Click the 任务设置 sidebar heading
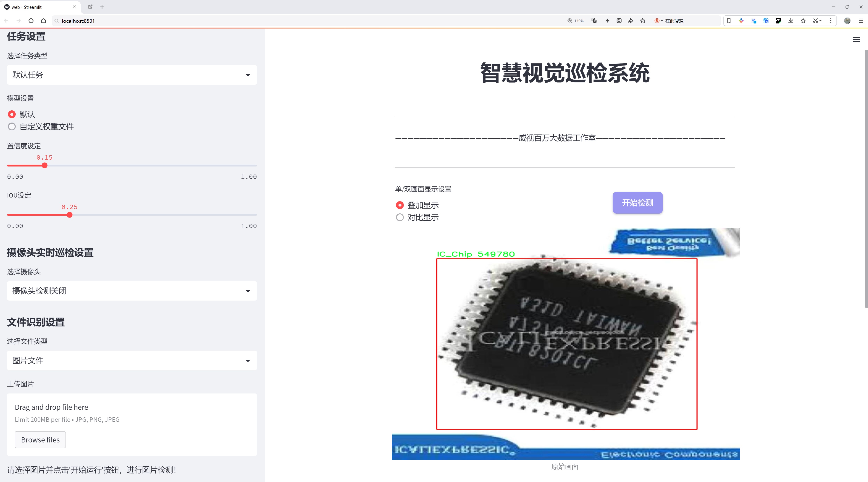 point(26,36)
